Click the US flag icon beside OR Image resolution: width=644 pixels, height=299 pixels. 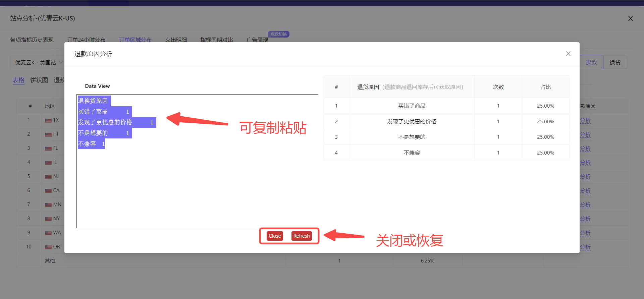tap(48, 247)
